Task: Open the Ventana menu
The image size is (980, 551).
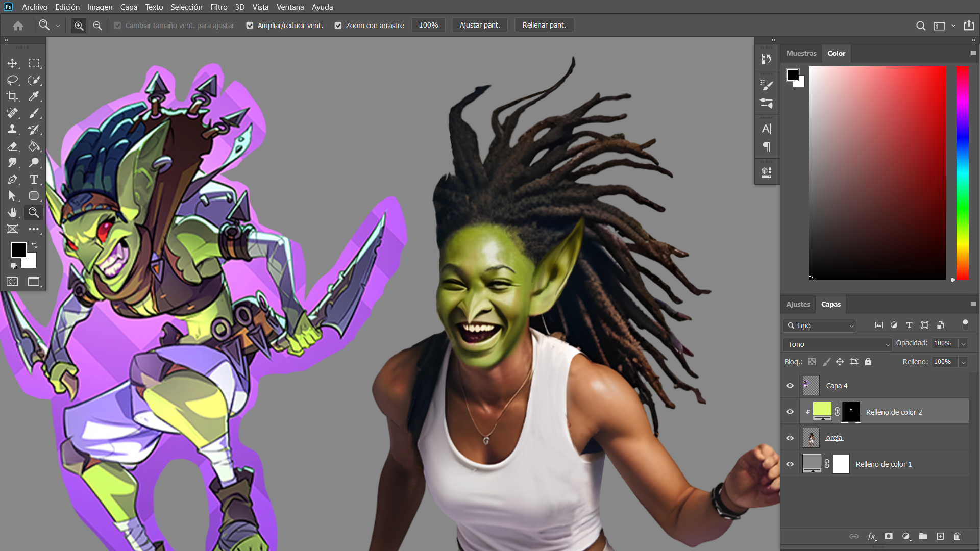Action: (290, 7)
